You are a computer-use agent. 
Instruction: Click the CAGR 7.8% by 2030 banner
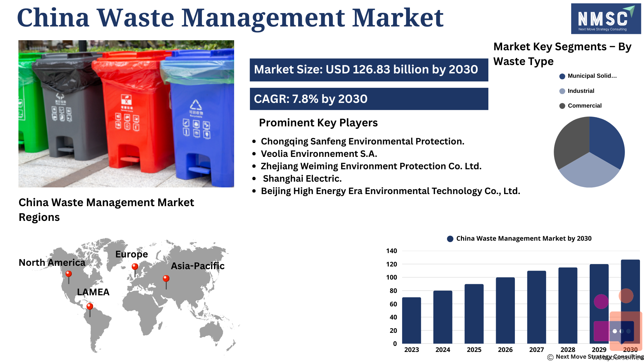(x=369, y=99)
